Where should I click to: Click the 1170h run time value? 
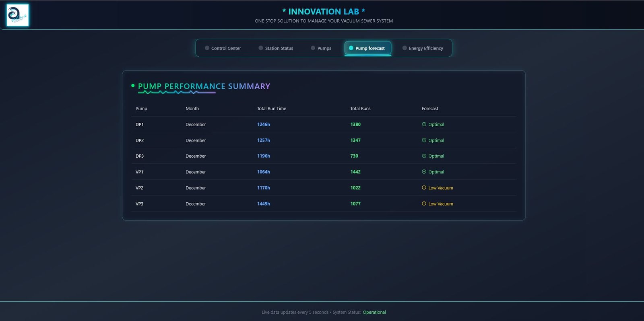(x=264, y=188)
